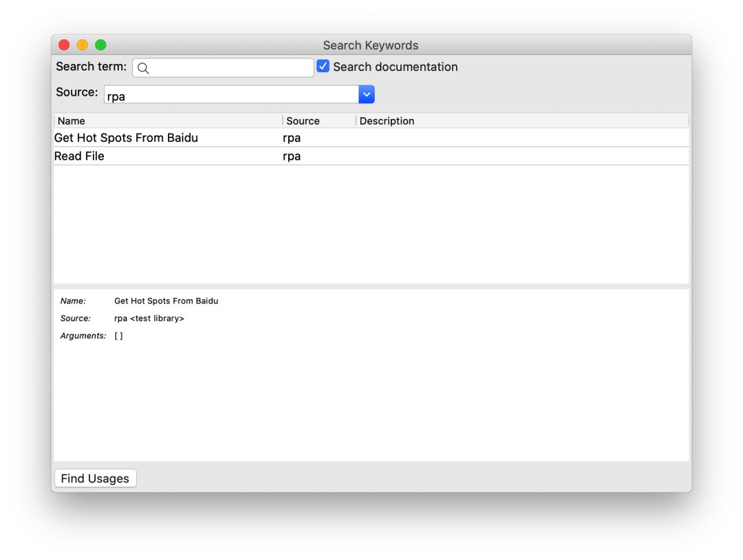The width and height of the screenshot is (743, 560).
Task: Minimize the Search Keywords window
Action: coord(83,45)
